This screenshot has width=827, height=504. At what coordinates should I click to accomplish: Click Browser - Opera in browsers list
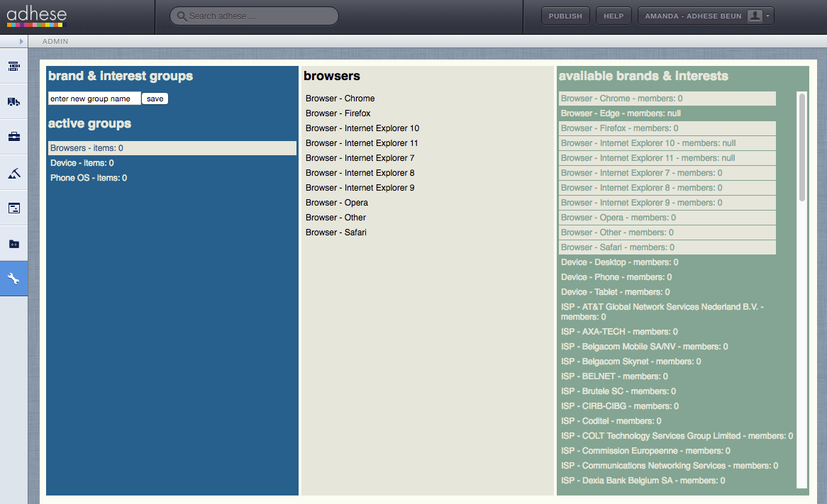[x=337, y=203]
